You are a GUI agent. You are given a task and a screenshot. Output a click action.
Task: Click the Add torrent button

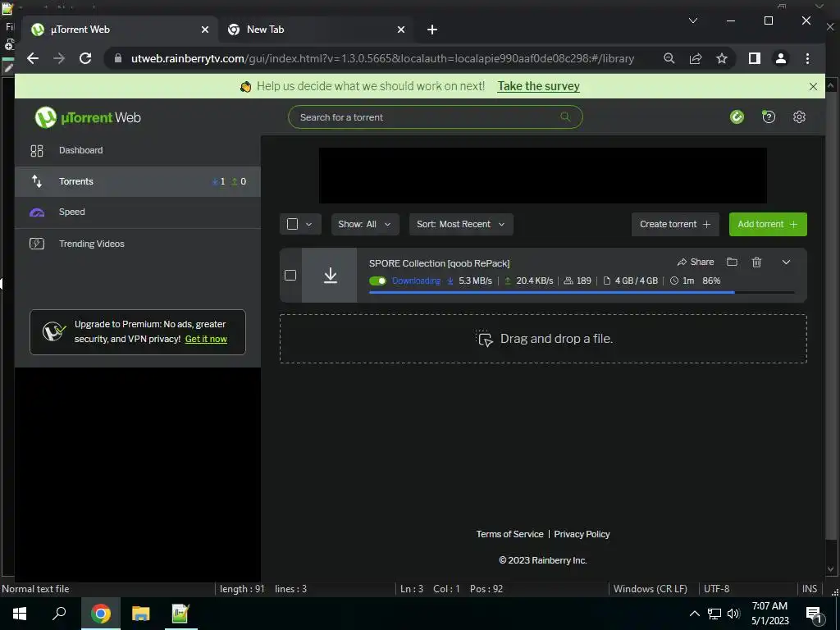[768, 225]
